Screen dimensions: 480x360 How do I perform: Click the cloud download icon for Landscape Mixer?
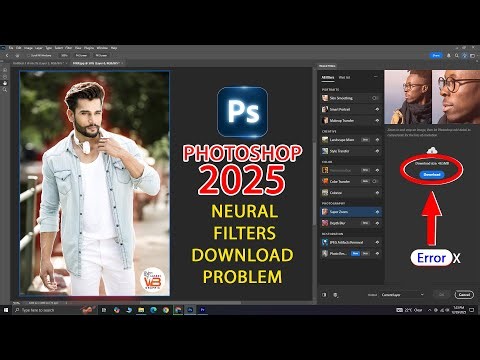[377, 140]
